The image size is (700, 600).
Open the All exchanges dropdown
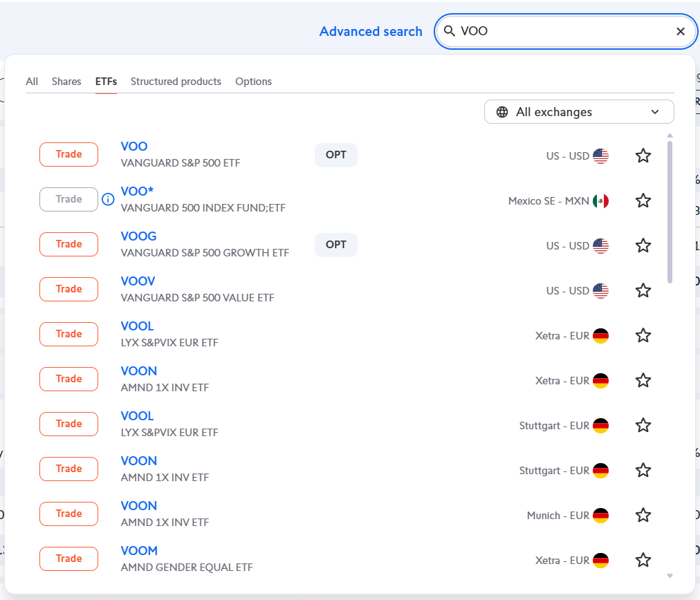click(579, 111)
